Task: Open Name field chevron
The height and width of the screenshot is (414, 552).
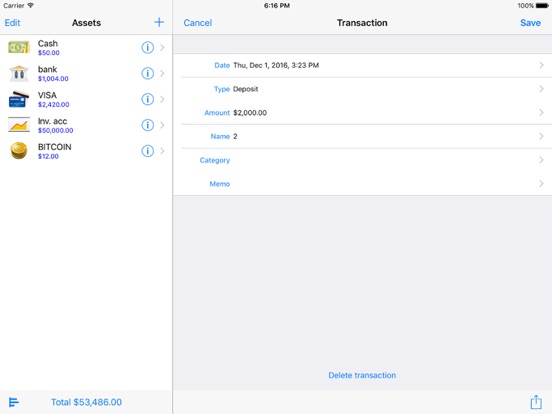Action: point(541,136)
